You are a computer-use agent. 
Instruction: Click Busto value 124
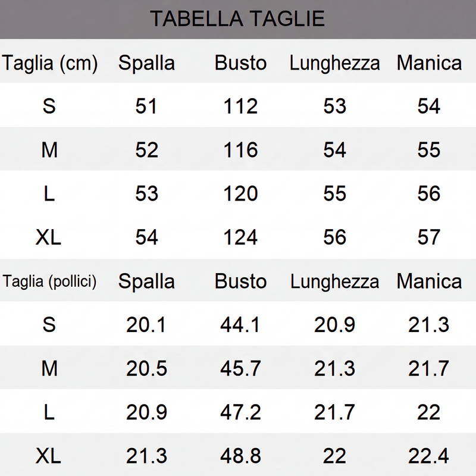(240, 237)
